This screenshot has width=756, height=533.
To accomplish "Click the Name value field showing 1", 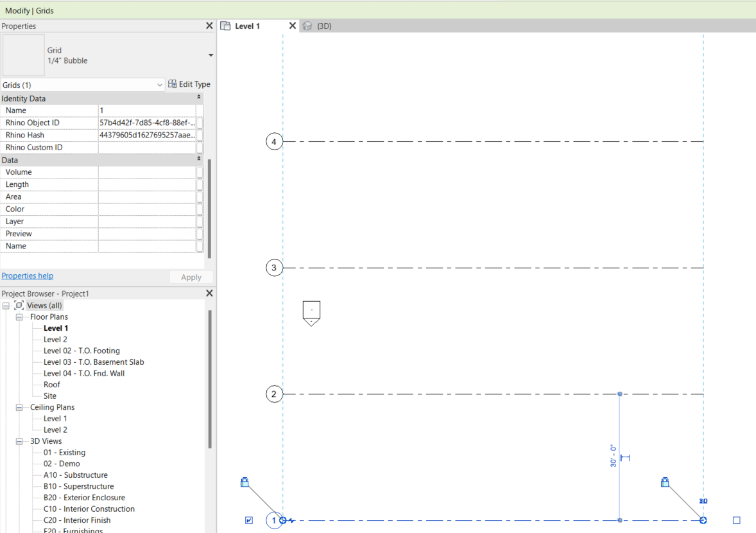I will tap(148, 110).
